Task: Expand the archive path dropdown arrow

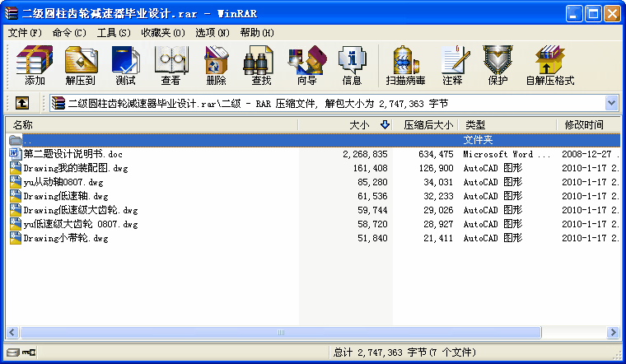Action: pyautogui.click(x=611, y=104)
